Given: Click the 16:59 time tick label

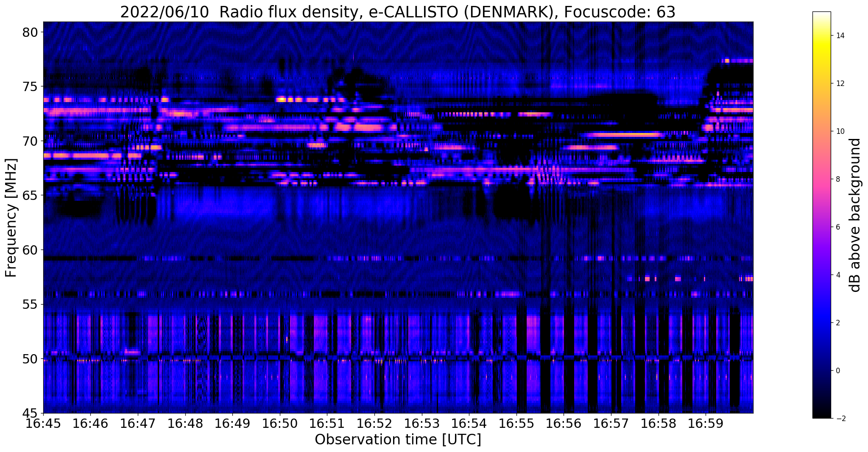Looking at the screenshot, I should click(x=706, y=424).
